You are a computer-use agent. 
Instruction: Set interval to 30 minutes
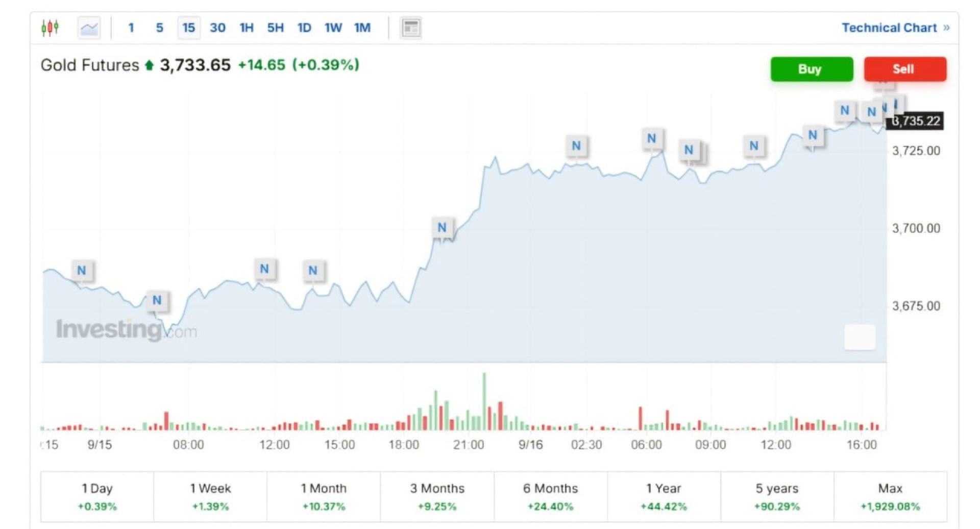217,28
